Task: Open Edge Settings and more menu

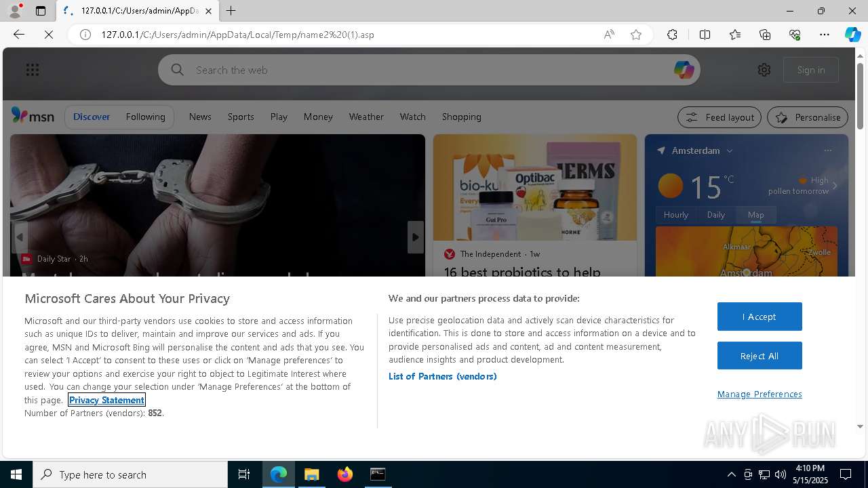Action: pos(825,35)
